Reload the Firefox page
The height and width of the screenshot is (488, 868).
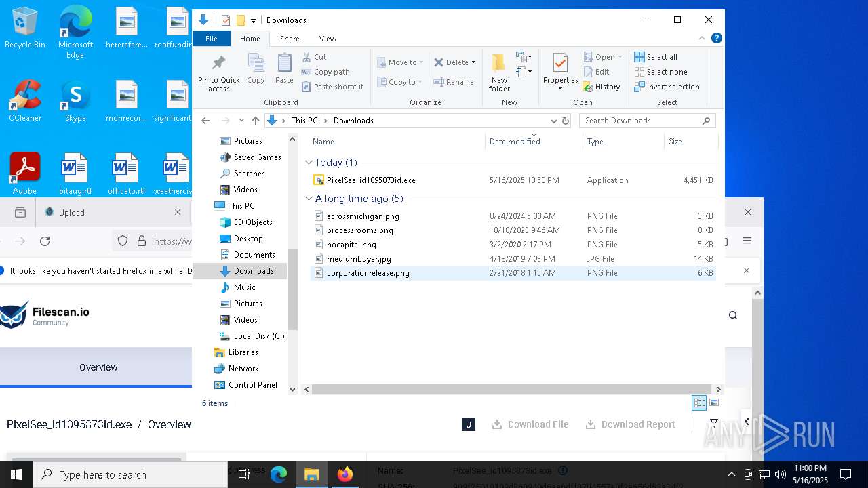point(45,241)
